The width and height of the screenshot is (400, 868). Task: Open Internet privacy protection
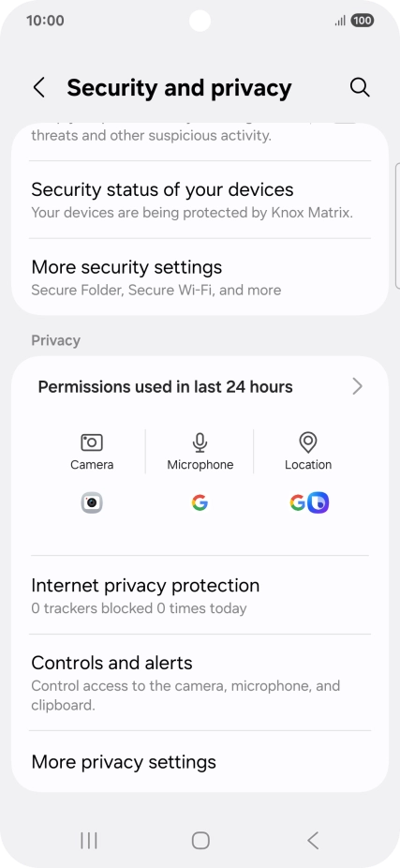tap(200, 595)
